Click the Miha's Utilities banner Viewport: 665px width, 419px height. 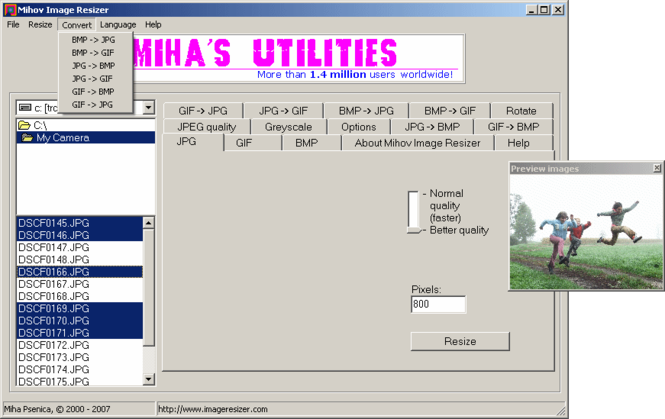pos(298,59)
